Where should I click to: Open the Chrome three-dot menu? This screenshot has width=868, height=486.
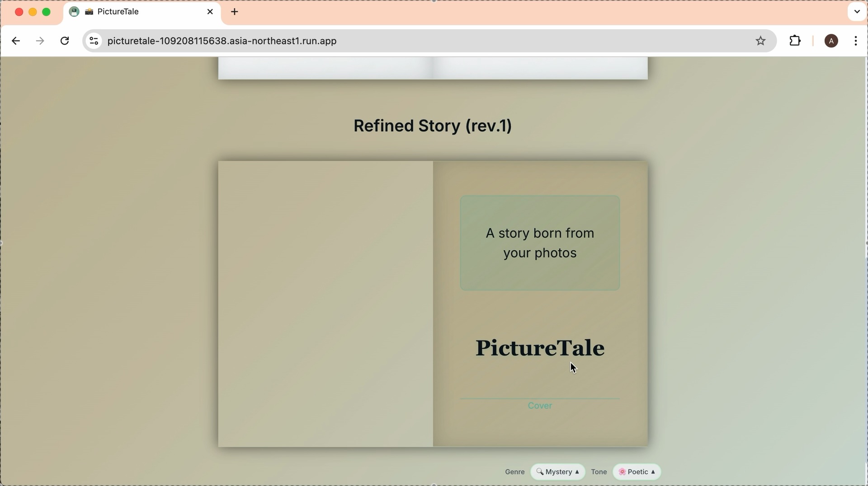click(x=856, y=41)
